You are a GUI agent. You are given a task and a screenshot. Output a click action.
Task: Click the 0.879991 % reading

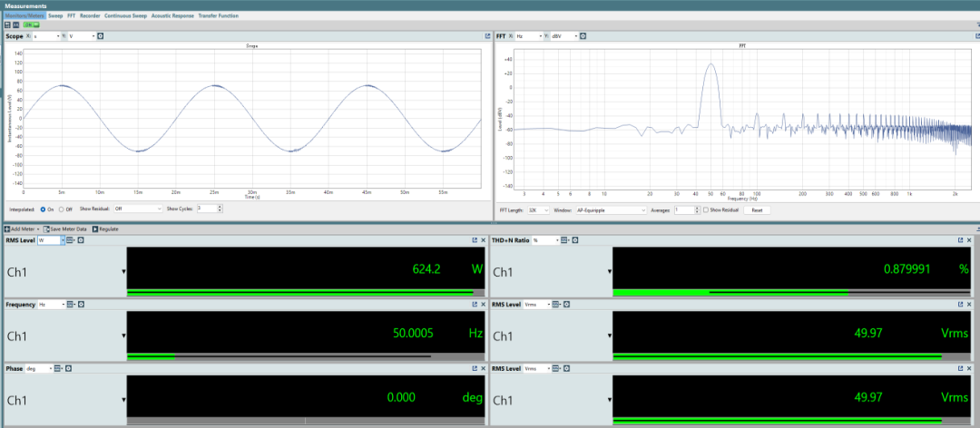pos(907,269)
